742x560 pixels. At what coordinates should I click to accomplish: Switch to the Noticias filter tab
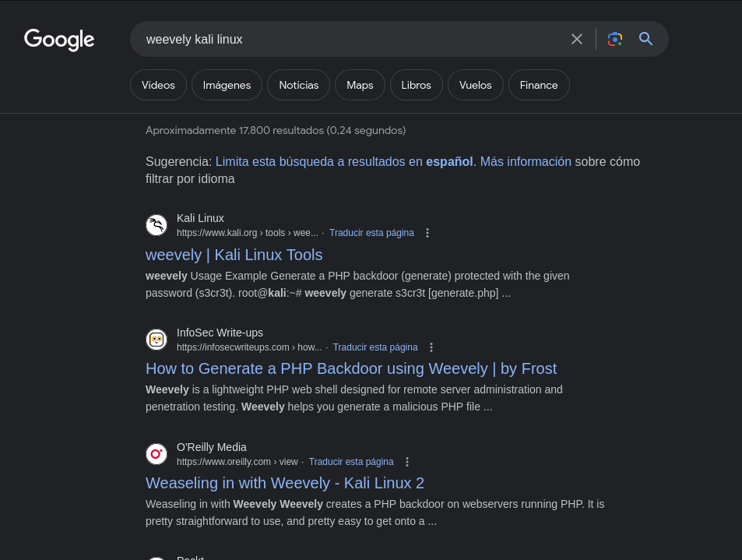point(299,85)
